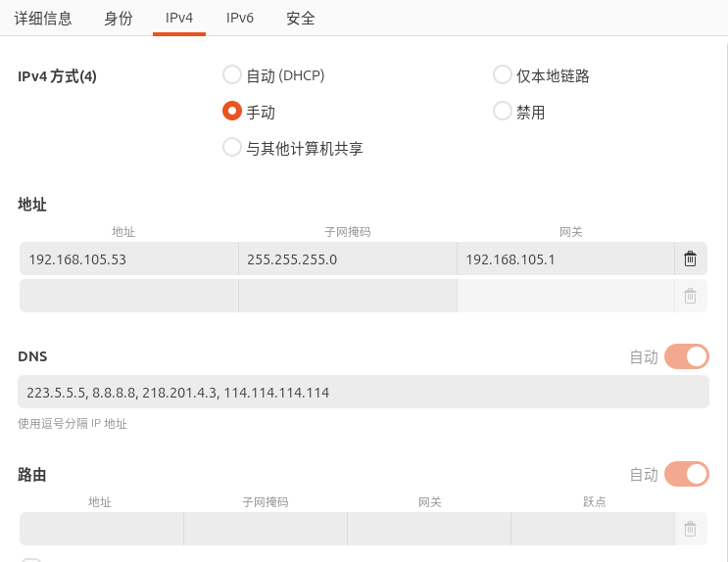Viewport: 728px width, 562px height.
Task: Click the route 跃点 metric field
Action: click(592, 529)
